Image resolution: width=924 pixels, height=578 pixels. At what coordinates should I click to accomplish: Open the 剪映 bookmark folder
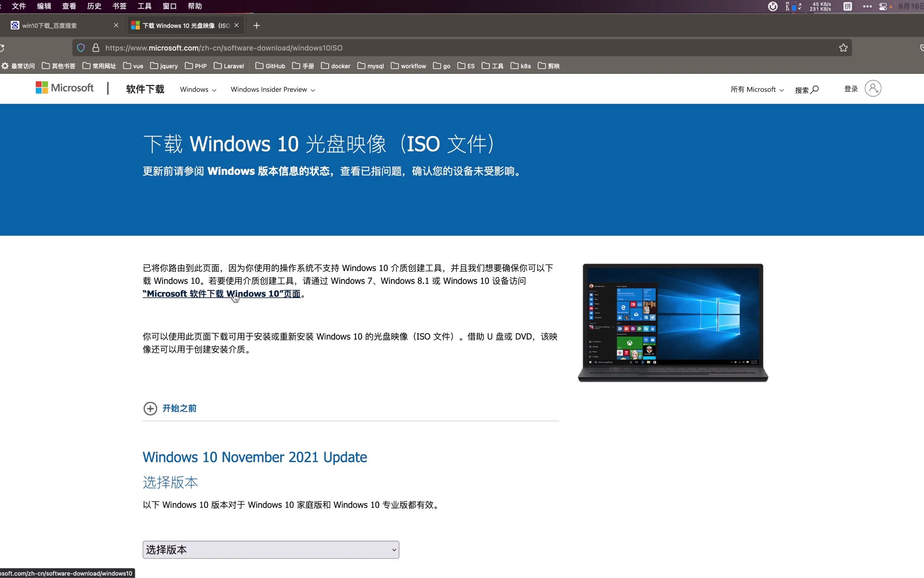pyautogui.click(x=549, y=66)
